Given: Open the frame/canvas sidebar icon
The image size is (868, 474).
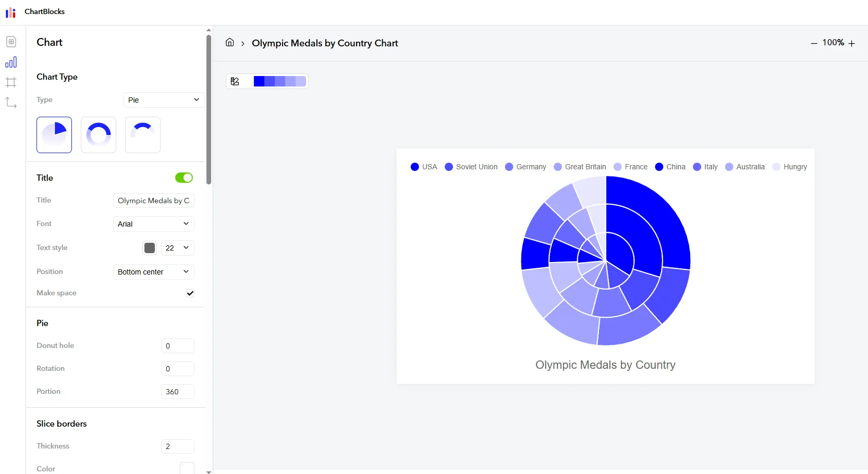Looking at the screenshot, I should [x=11, y=82].
